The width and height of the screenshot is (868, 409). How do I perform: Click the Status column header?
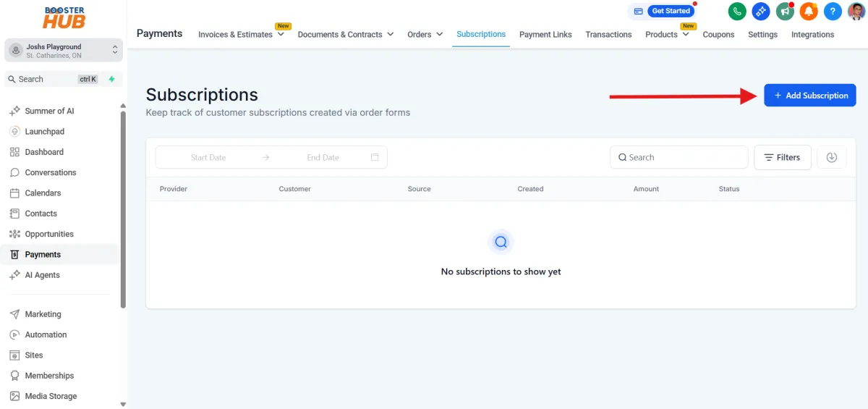729,189
